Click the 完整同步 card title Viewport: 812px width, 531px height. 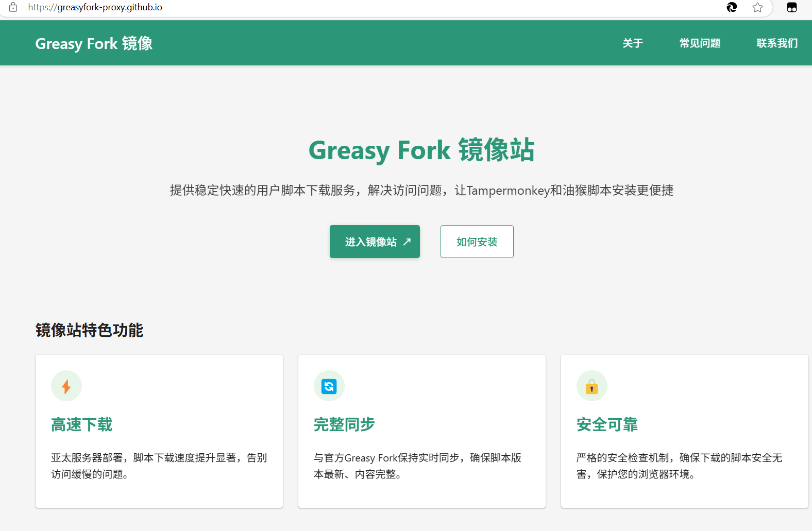344,424
